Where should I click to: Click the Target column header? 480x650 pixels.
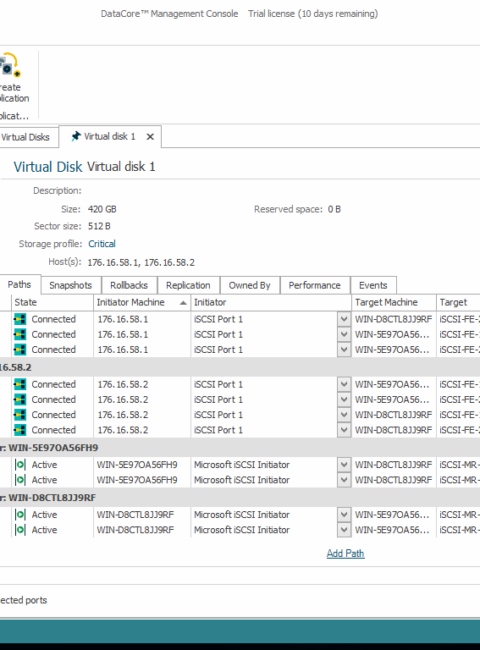458,302
